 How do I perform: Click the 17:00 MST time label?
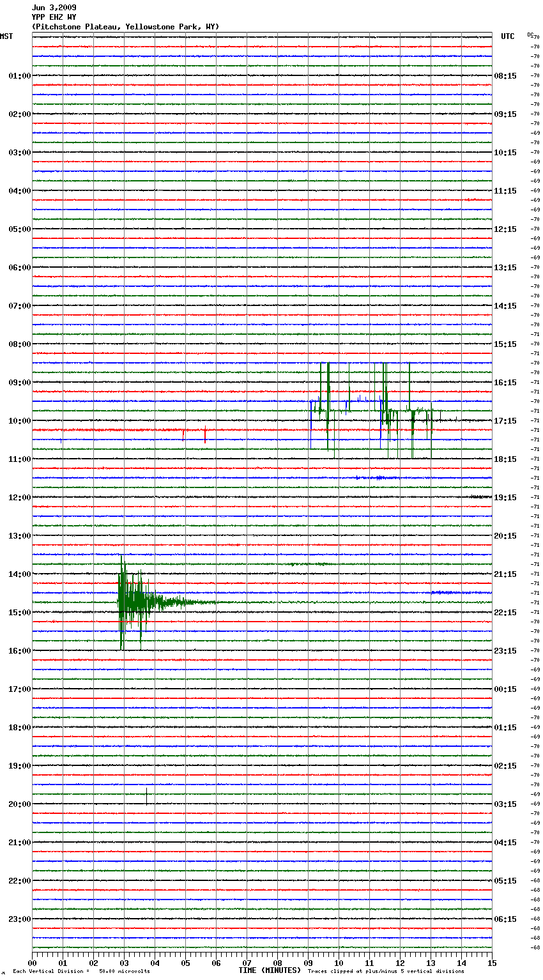pos(19,689)
